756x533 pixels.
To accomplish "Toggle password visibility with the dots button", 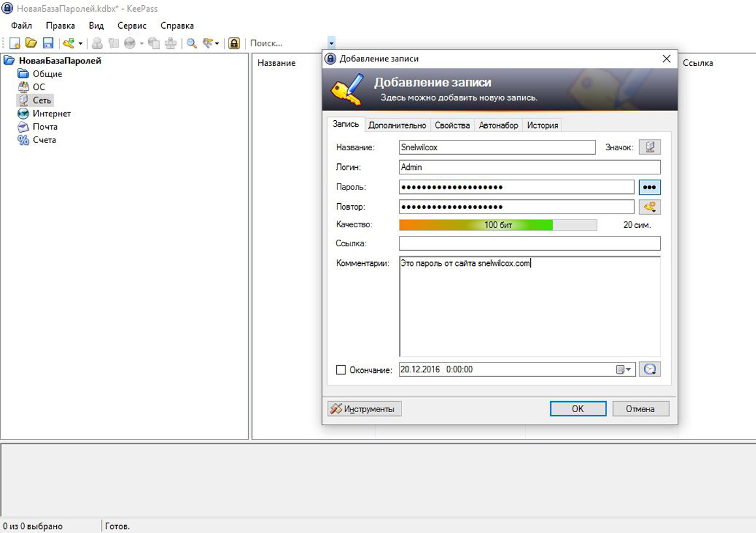I will point(651,187).
